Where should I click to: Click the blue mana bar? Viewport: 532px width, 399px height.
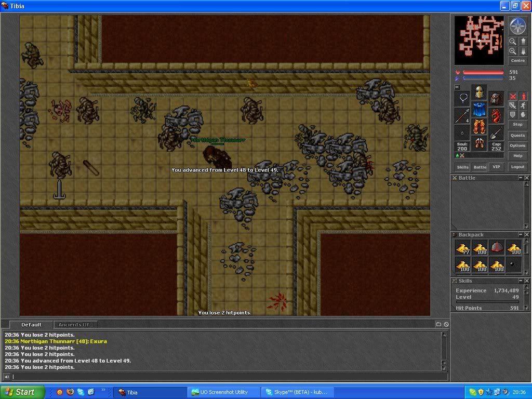483,78
